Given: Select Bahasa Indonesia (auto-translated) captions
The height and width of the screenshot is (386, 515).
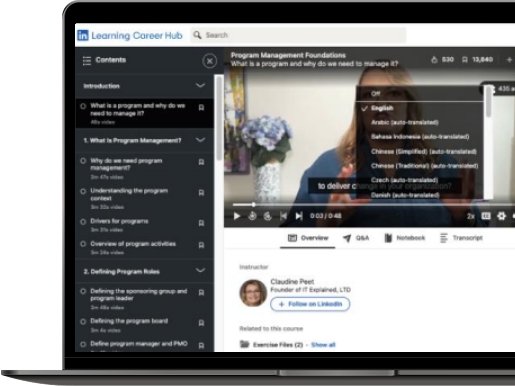Looking at the screenshot, I should (420, 137).
